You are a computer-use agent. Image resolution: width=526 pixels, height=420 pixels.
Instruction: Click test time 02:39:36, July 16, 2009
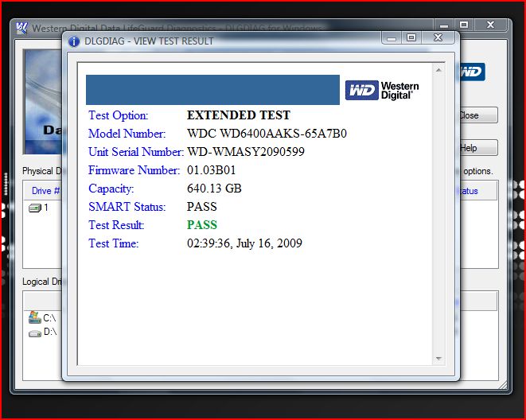click(x=244, y=243)
